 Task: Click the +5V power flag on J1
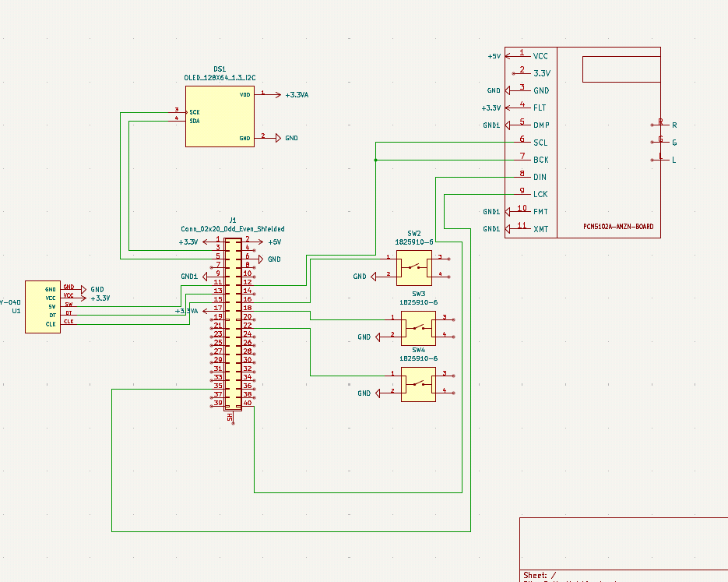272,242
